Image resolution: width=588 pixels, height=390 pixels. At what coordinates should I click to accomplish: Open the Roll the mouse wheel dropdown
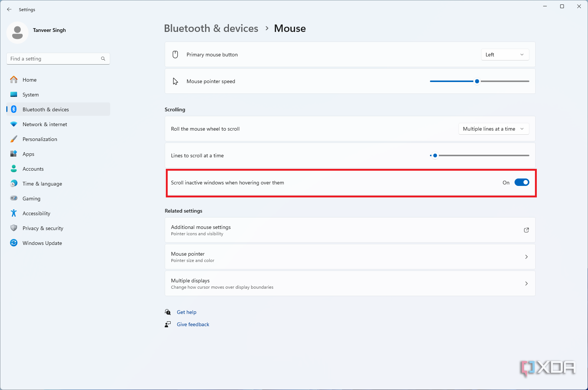pyautogui.click(x=494, y=129)
